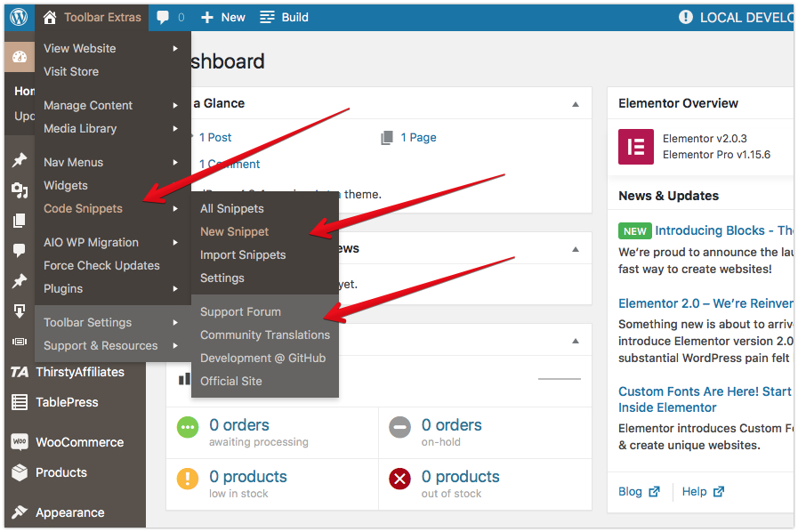Click the red out of stock icon
This screenshot has height=532, width=798.
tap(399, 479)
